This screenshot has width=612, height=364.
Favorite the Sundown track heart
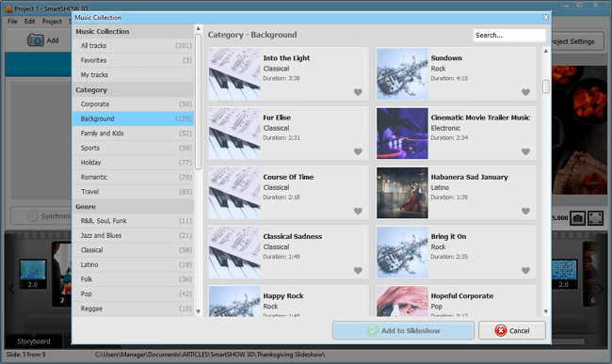click(x=525, y=92)
